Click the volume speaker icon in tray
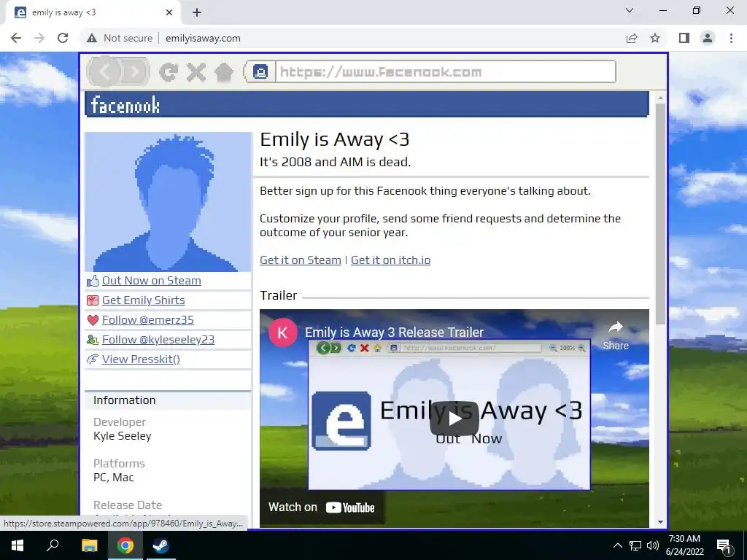 (653, 545)
